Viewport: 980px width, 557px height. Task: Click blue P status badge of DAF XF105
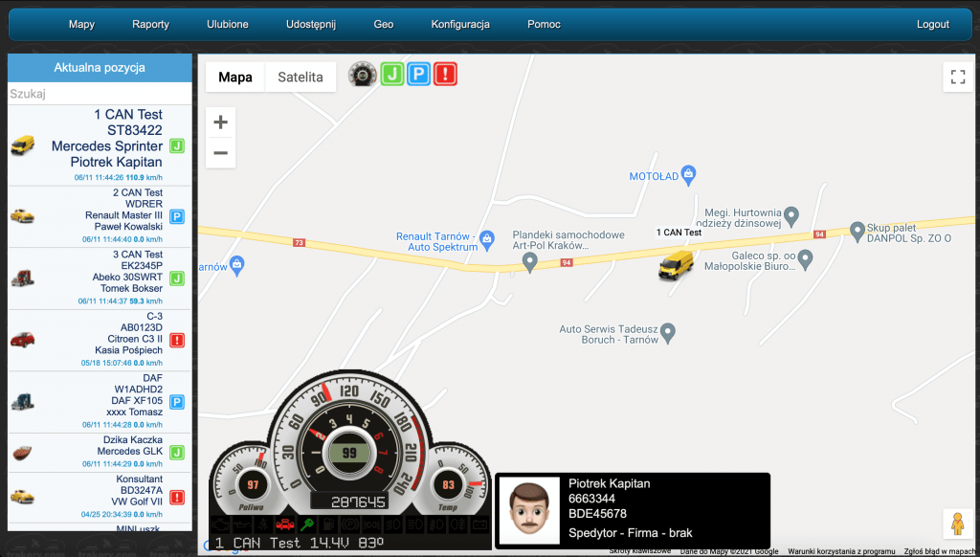coord(177,402)
